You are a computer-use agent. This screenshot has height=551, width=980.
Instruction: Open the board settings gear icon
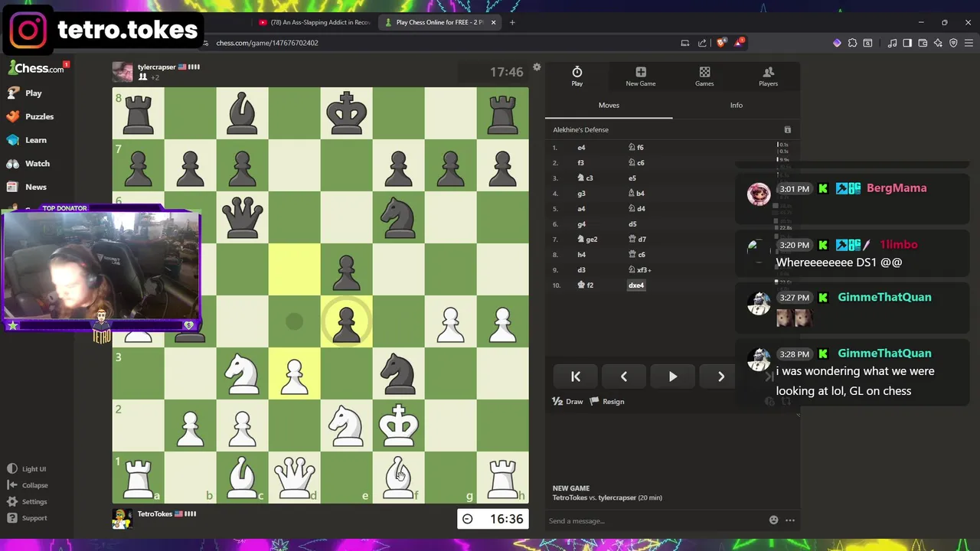pos(537,67)
